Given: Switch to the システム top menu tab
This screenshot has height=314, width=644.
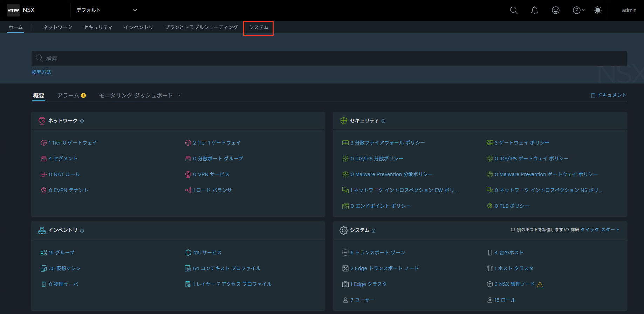Looking at the screenshot, I should (x=259, y=27).
